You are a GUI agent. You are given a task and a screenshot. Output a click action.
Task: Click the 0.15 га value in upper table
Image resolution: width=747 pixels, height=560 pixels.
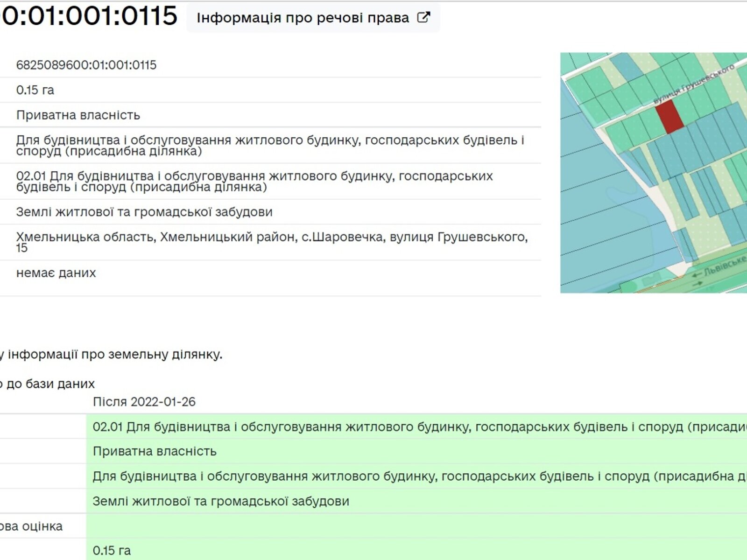coord(35,90)
